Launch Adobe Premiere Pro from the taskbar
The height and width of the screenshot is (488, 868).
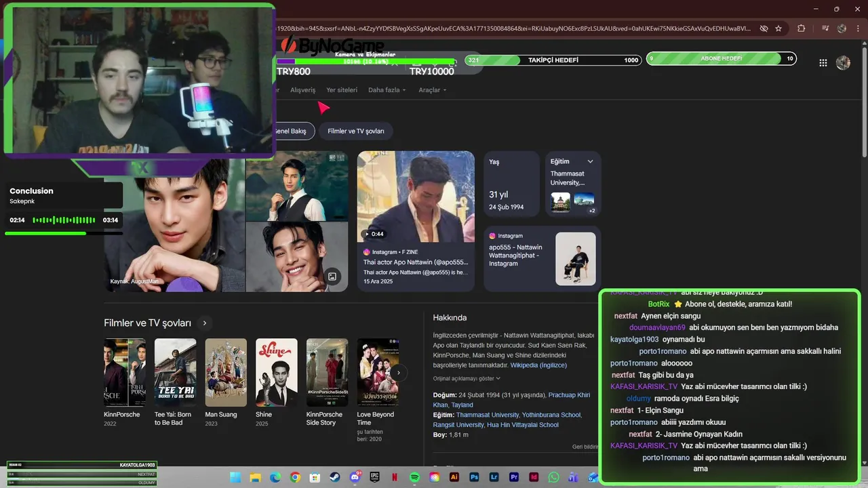tap(514, 478)
